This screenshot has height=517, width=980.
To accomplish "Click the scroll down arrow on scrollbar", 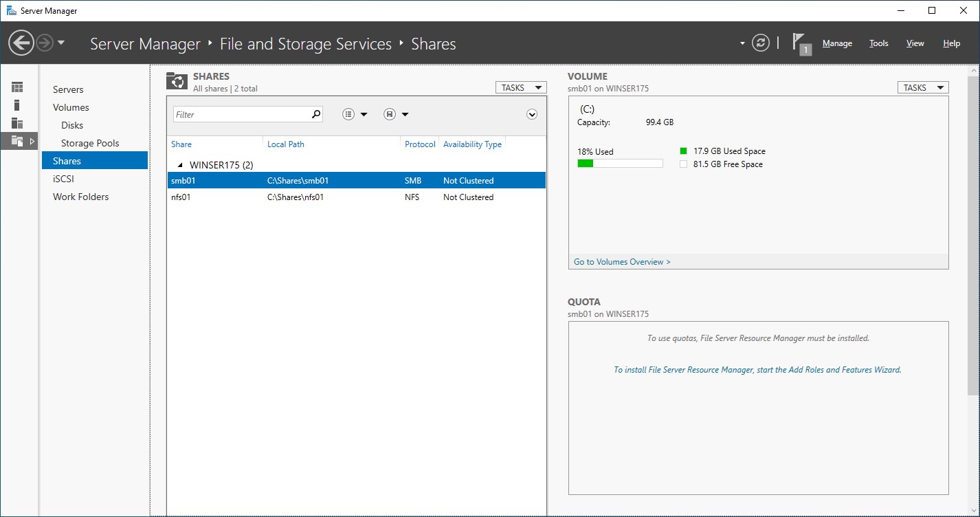I will tap(974, 511).
